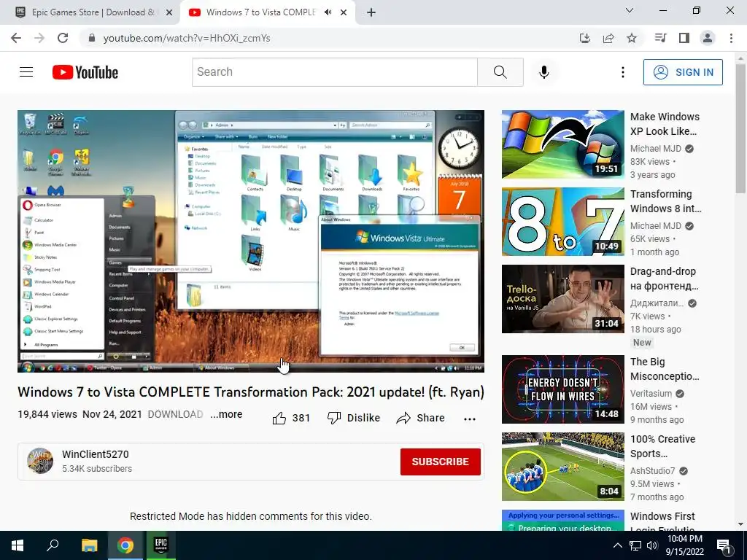Open Chrome media controls icon
747x560 pixels.
coord(660,38)
